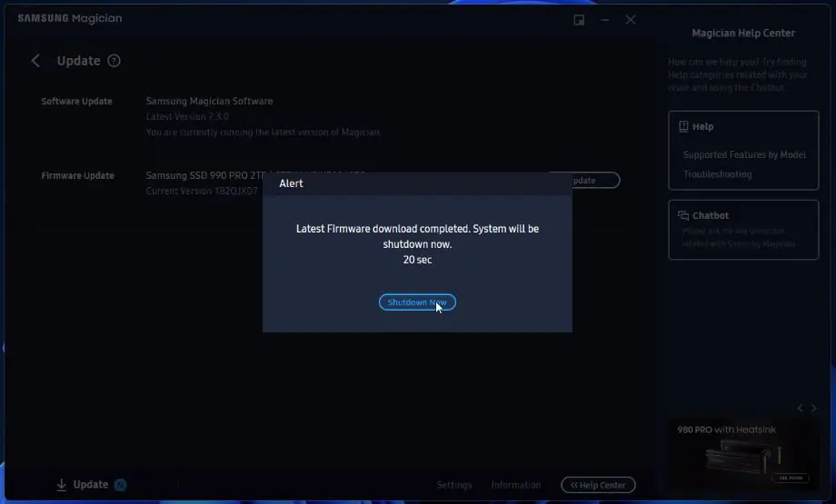The height and width of the screenshot is (504, 836).
Task: Click the Shutdown Now button
Action: [x=417, y=302]
